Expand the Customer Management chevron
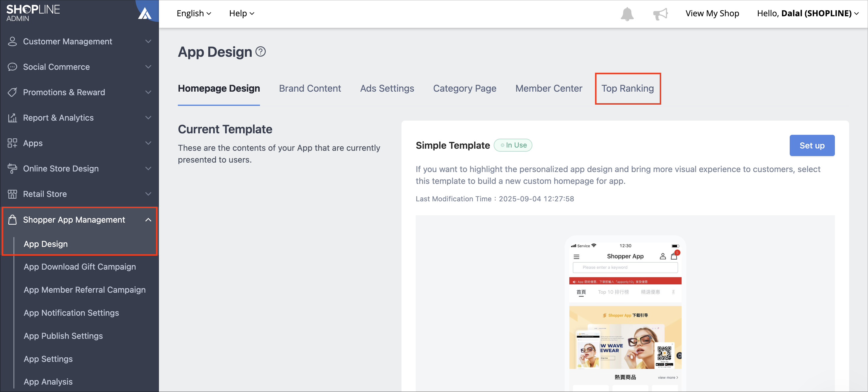Image resolution: width=868 pixels, height=392 pixels. coord(148,41)
